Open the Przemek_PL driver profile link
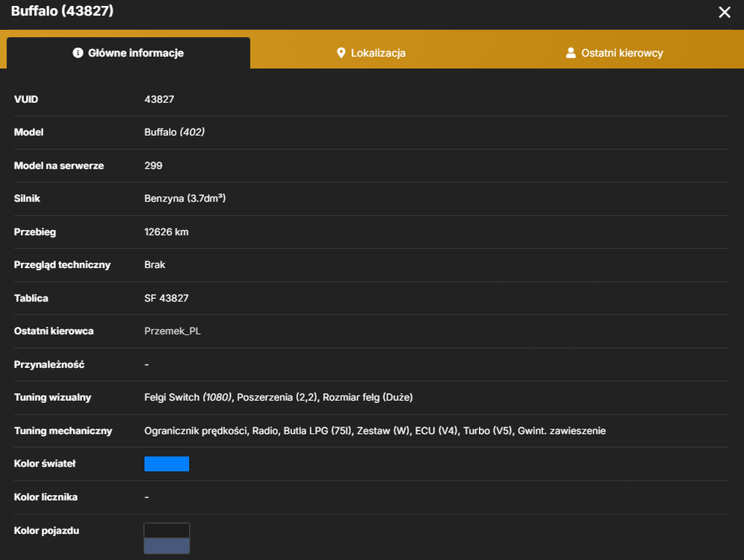Image resolution: width=744 pixels, height=560 pixels. (x=173, y=331)
